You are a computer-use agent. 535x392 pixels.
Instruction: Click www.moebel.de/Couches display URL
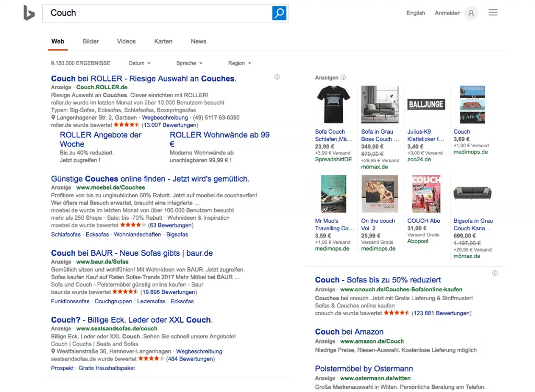[111, 187]
